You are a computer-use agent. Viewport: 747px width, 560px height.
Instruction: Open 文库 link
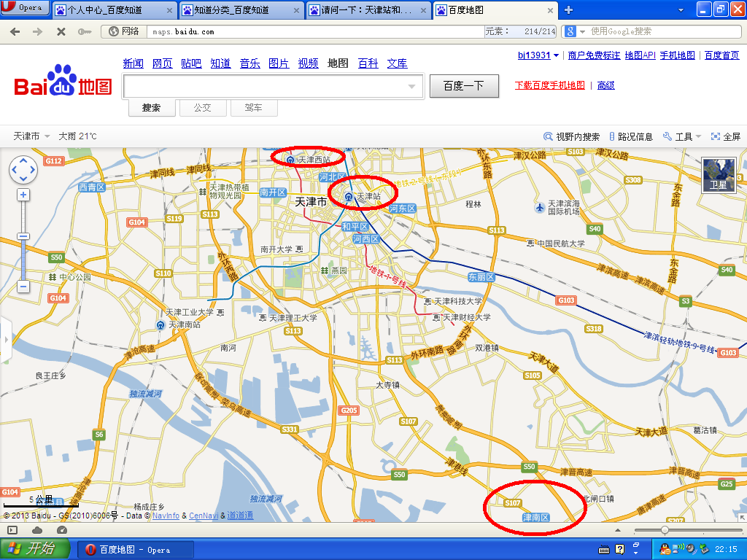point(398,63)
